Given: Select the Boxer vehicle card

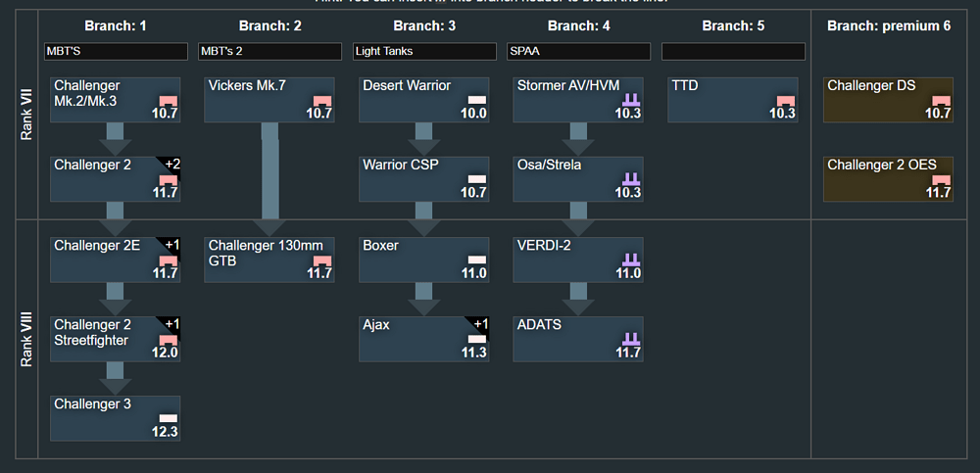Looking at the screenshot, I should pos(424,260).
